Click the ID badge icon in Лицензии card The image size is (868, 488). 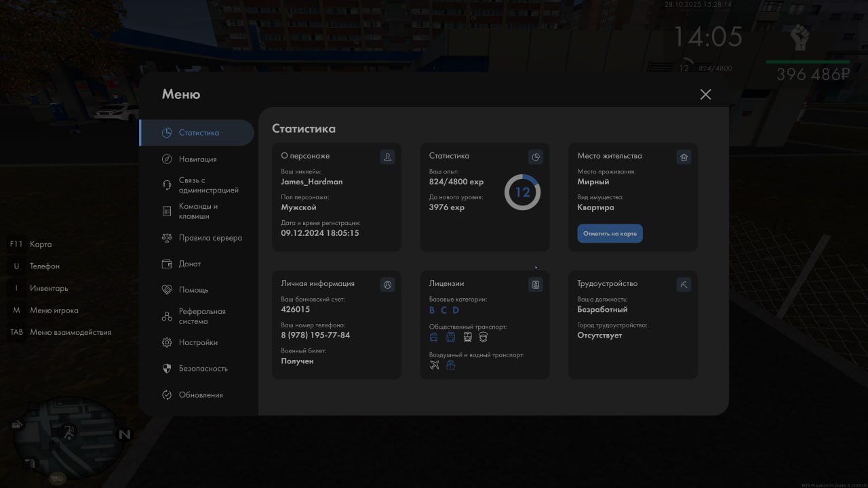click(x=536, y=285)
